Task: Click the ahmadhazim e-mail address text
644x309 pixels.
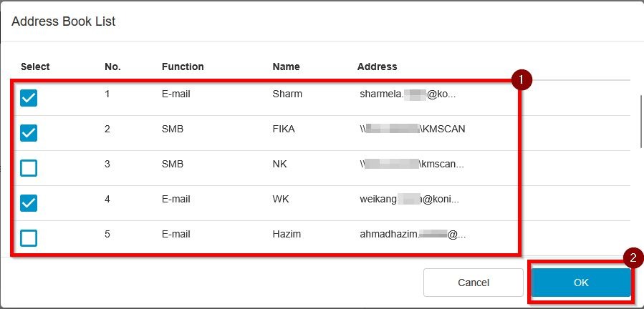Action: (x=412, y=233)
